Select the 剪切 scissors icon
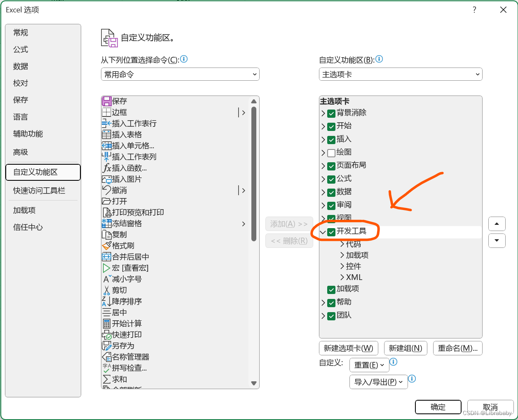518x420 pixels. 106,290
